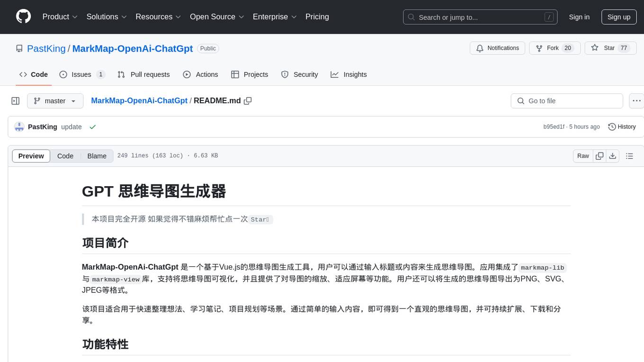644x362 pixels.
Task: Click the '249 lines (163 loc) · 6.63 KB' file info
Action: [168, 156]
